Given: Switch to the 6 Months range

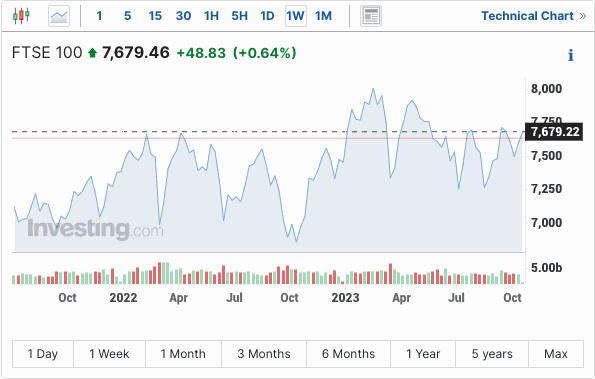Looking at the screenshot, I should point(348,354).
